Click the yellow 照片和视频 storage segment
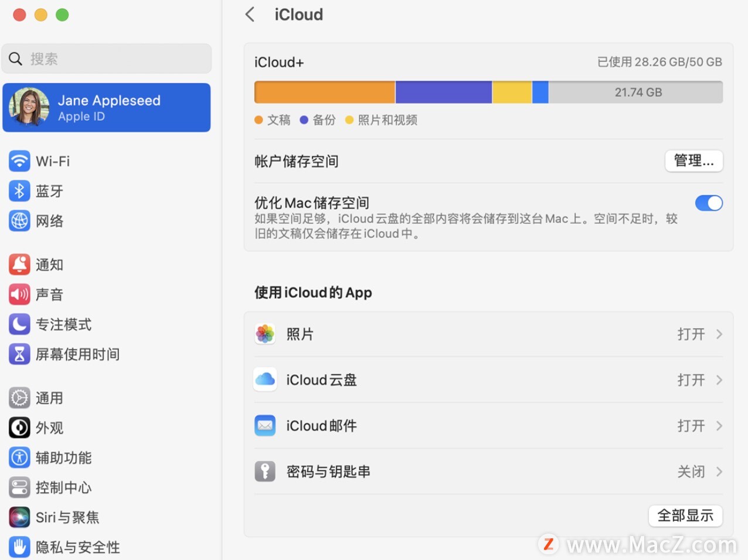 pos(512,92)
